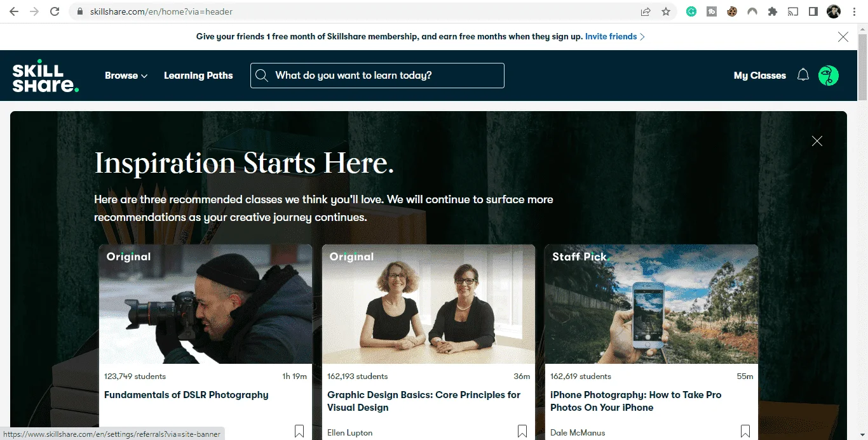The image size is (868, 440).
Task: Click the '162,619 students' text
Action: click(581, 377)
